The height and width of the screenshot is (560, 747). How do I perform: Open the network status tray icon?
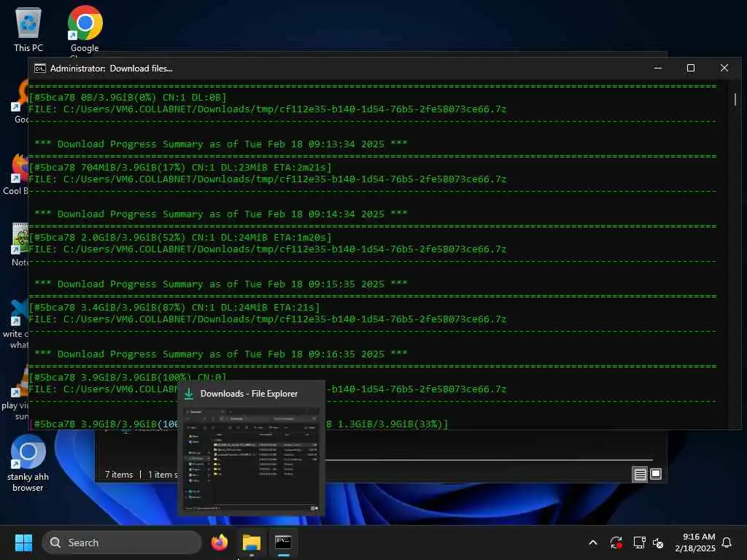click(639, 542)
